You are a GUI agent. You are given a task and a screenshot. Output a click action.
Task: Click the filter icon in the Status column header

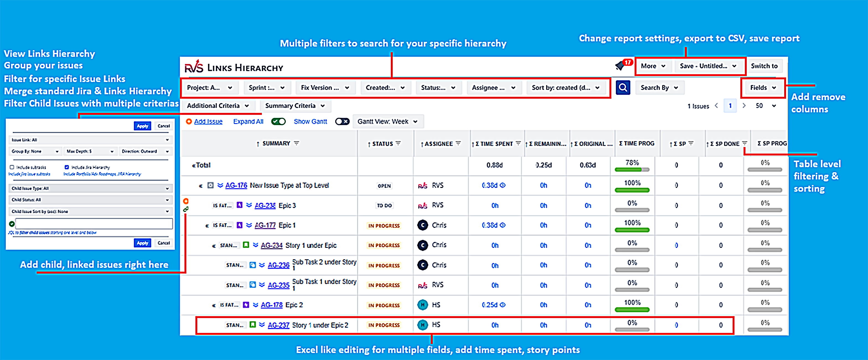398,143
